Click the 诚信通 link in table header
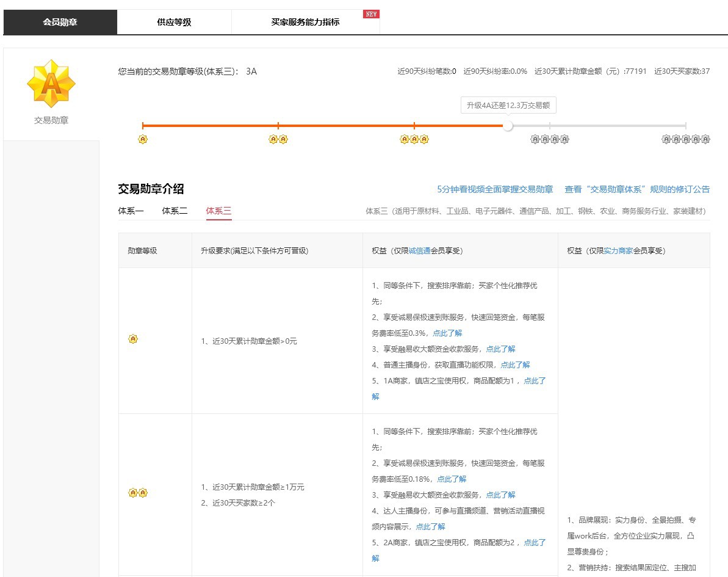 [x=419, y=251]
